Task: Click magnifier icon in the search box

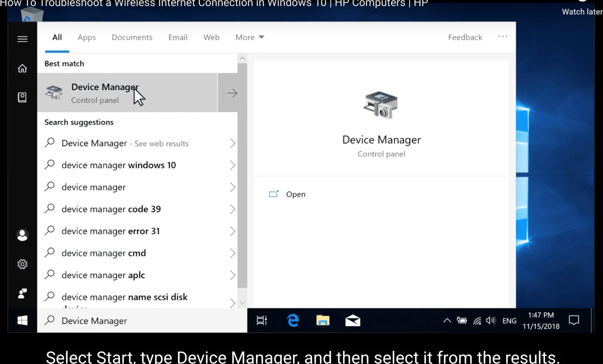Action: tap(50, 320)
